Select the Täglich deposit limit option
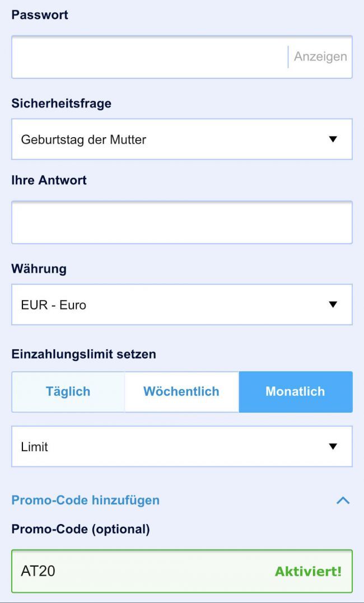 68,392
